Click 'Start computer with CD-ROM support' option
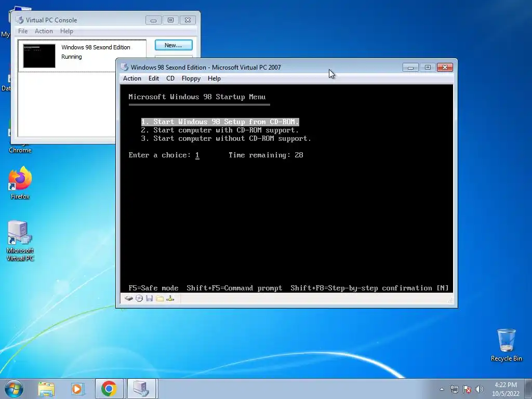This screenshot has width=532, height=399. coord(220,130)
